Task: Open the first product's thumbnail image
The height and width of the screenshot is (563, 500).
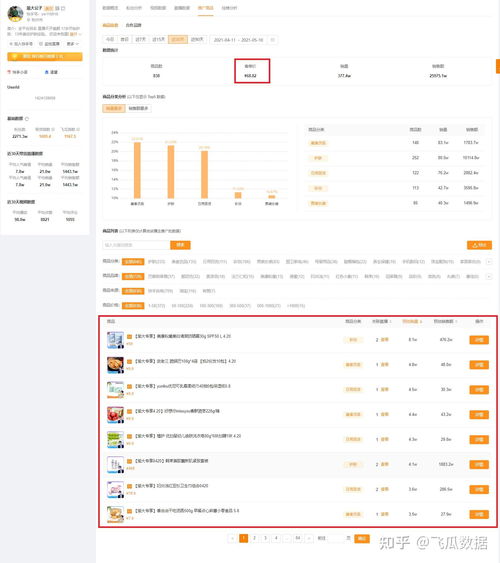Action: pyautogui.click(x=115, y=340)
